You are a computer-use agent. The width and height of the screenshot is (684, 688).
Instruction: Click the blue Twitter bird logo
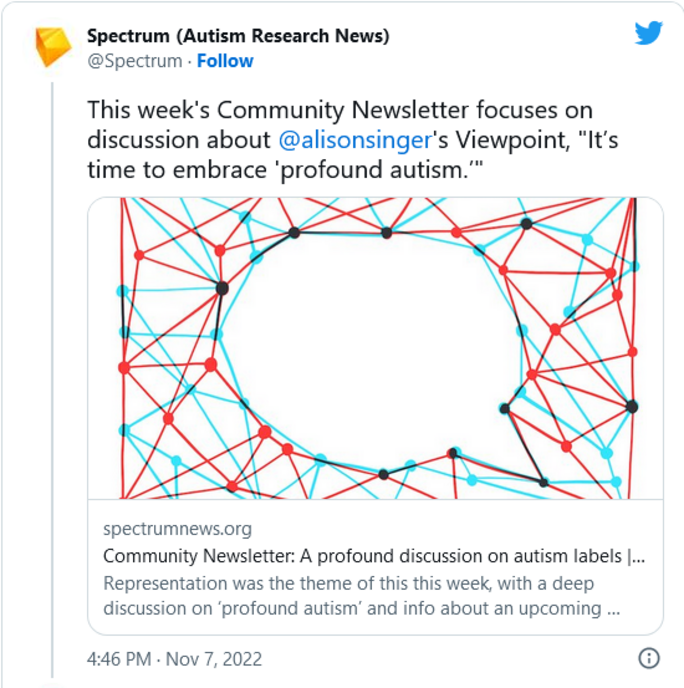pyautogui.click(x=648, y=32)
